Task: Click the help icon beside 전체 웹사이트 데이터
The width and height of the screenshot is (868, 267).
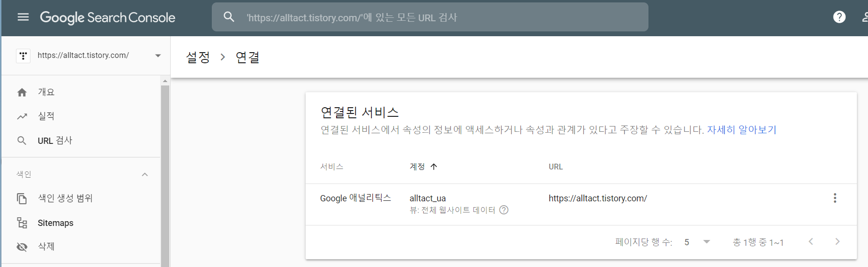Action: pyautogui.click(x=504, y=210)
